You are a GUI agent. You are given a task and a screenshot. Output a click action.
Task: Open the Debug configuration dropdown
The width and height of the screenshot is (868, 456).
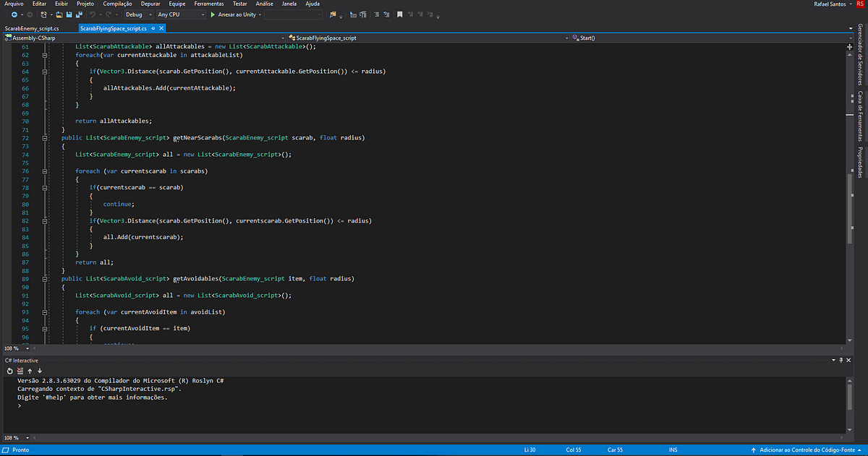(150, 14)
